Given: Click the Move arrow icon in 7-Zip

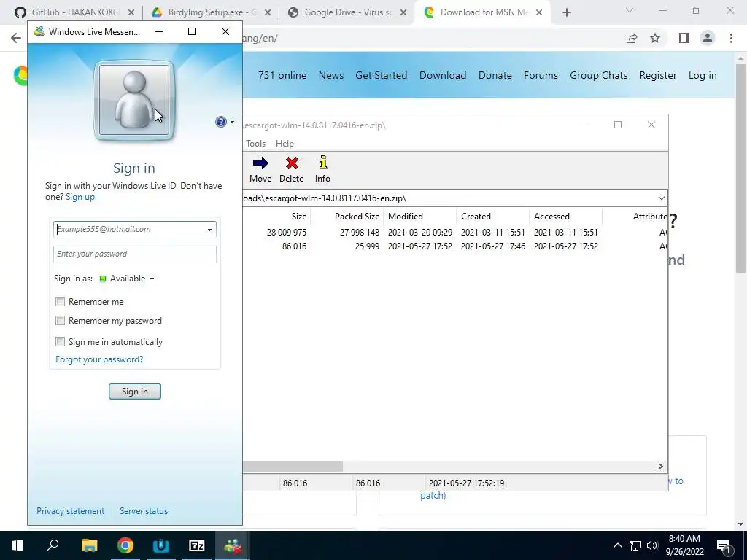Looking at the screenshot, I should coord(260,164).
